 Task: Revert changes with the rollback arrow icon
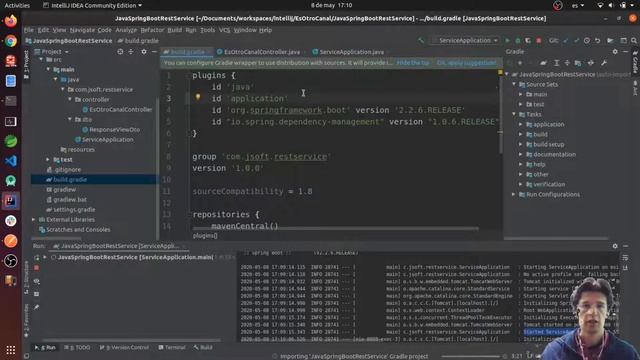click(597, 40)
